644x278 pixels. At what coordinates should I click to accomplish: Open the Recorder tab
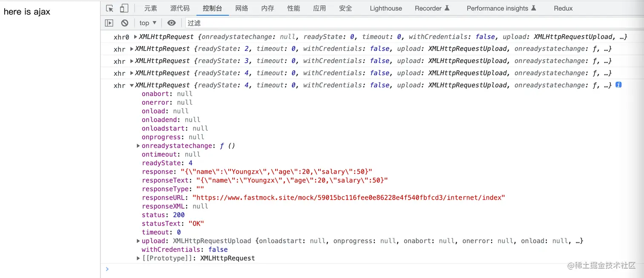[432, 8]
